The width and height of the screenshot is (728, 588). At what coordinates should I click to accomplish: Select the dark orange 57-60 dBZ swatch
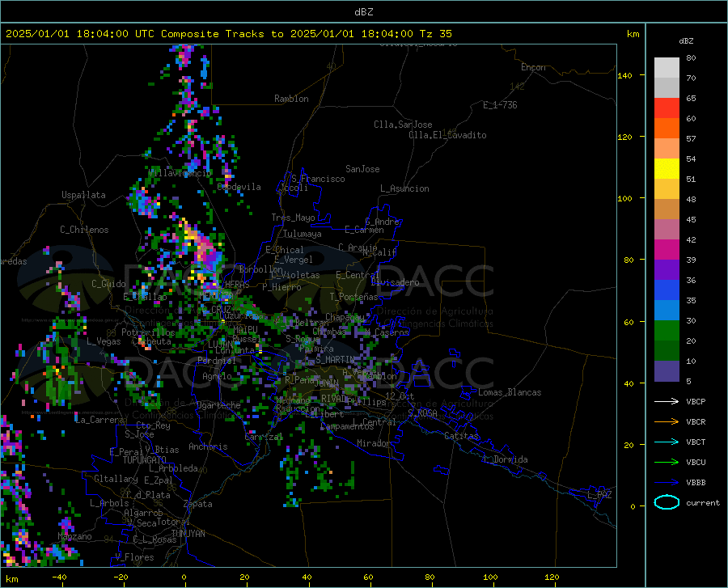[x=667, y=129]
